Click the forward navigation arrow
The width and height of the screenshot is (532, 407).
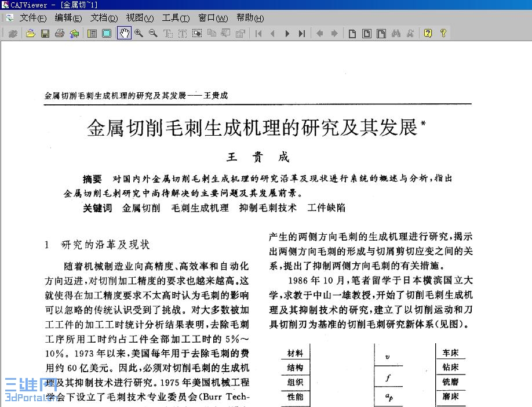pos(334,33)
